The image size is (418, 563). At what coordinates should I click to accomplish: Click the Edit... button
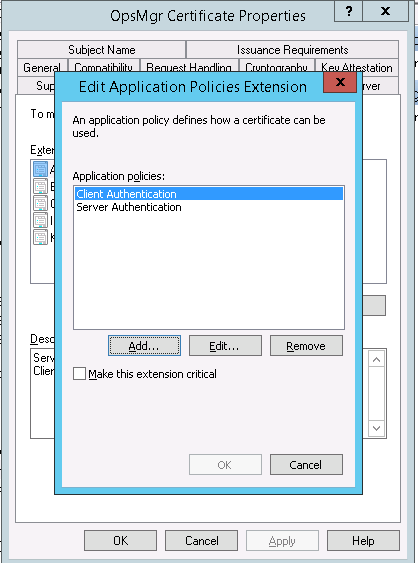click(x=225, y=346)
